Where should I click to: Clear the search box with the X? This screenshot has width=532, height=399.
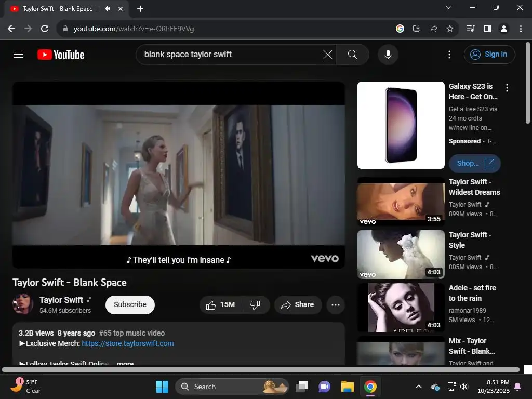point(328,54)
